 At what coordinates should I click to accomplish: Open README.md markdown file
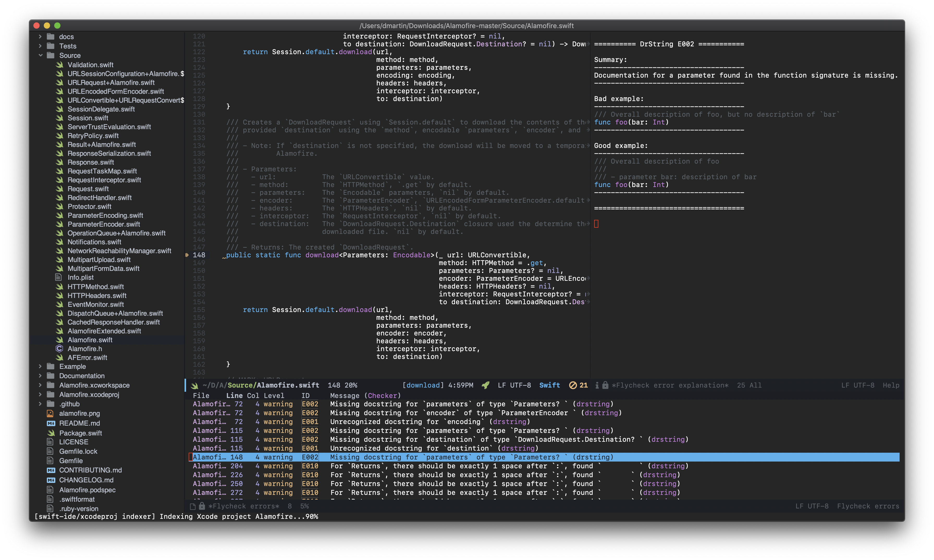[79, 423]
